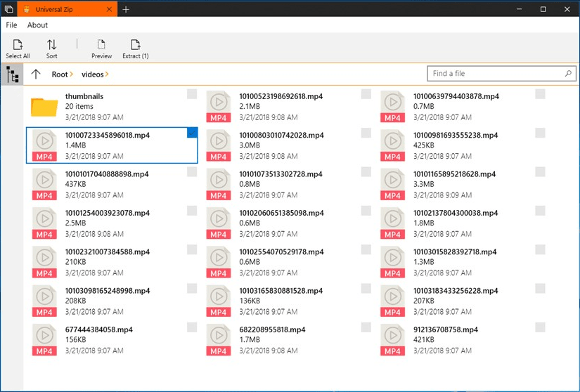Select MP4 icon of 10101017040888898.mp4
Image resolution: width=580 pixels, height=392 pixels.
[44, 184]
